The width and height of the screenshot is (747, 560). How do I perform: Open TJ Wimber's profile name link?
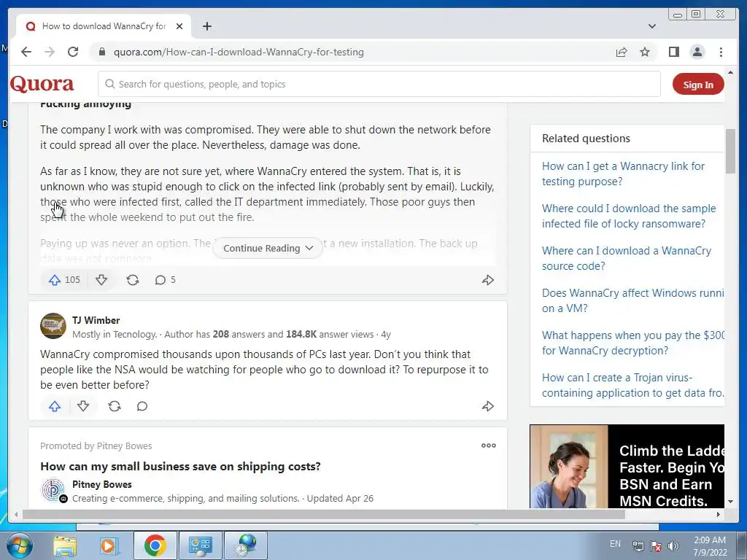(x=96, y=321)
